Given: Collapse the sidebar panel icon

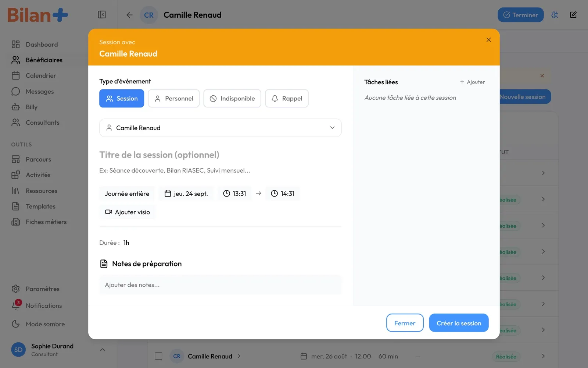Looking at the screenshot, I should pos(102,15).
